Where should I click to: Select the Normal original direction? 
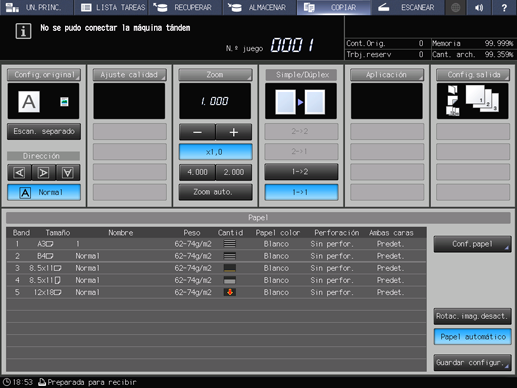click(x=44, y=192)
